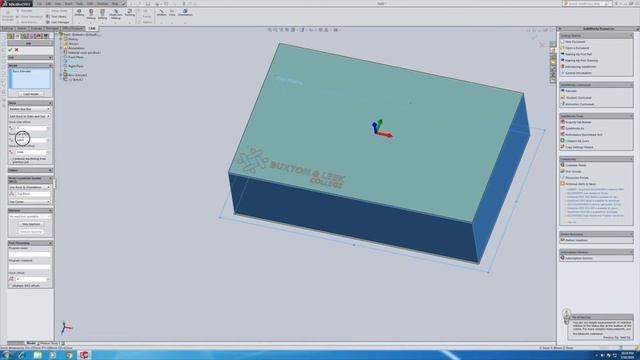The width and height of the screenshot is (640, 360).
Task: Click the Program name field
Action: coord(29,254)
